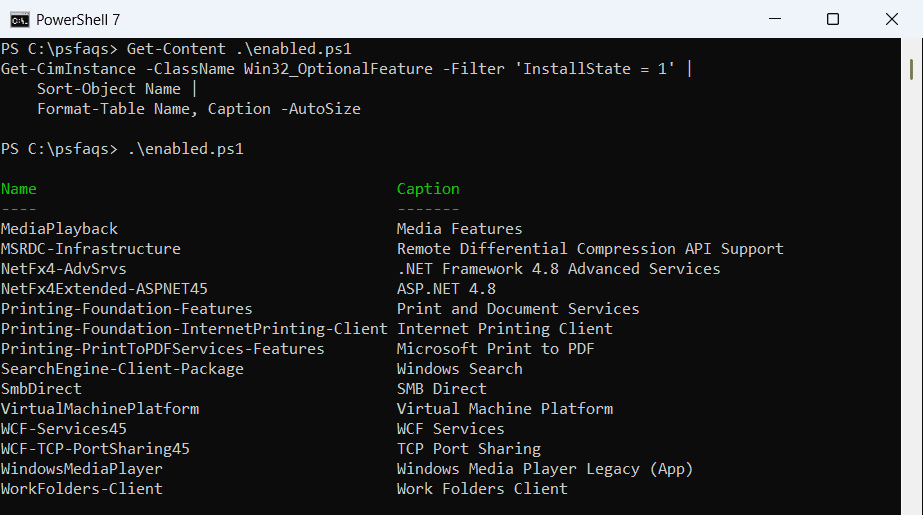Click the 'Print and Document Services' caption

pos(517,309)
